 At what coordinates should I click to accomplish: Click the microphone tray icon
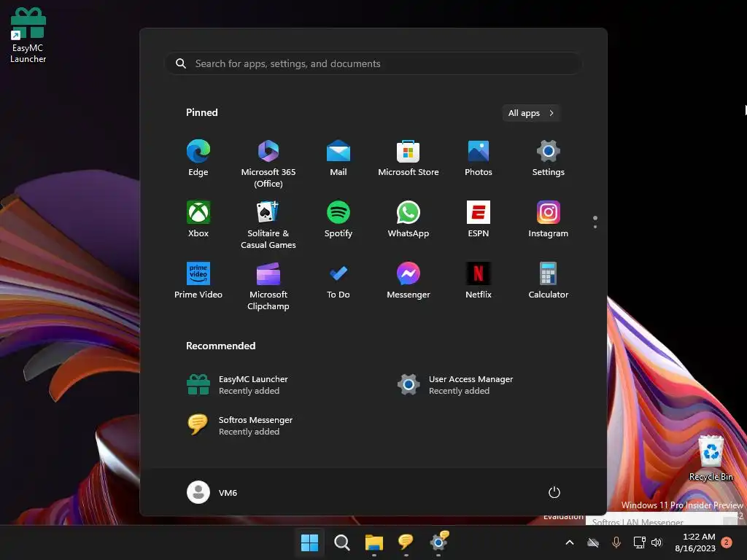coord(616,542)
